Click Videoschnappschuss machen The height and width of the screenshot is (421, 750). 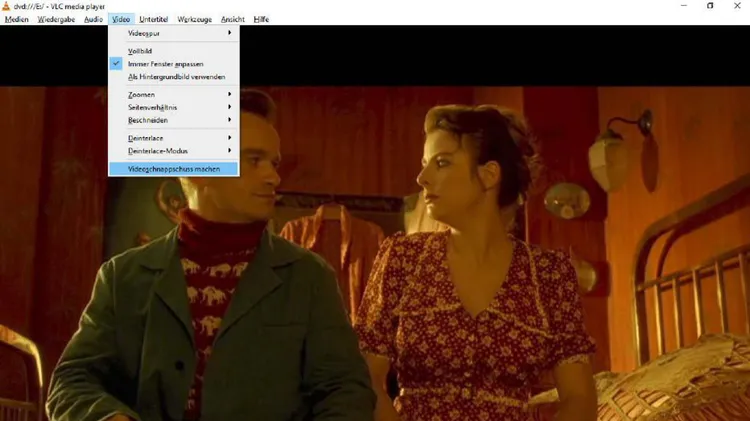point(174,169)
